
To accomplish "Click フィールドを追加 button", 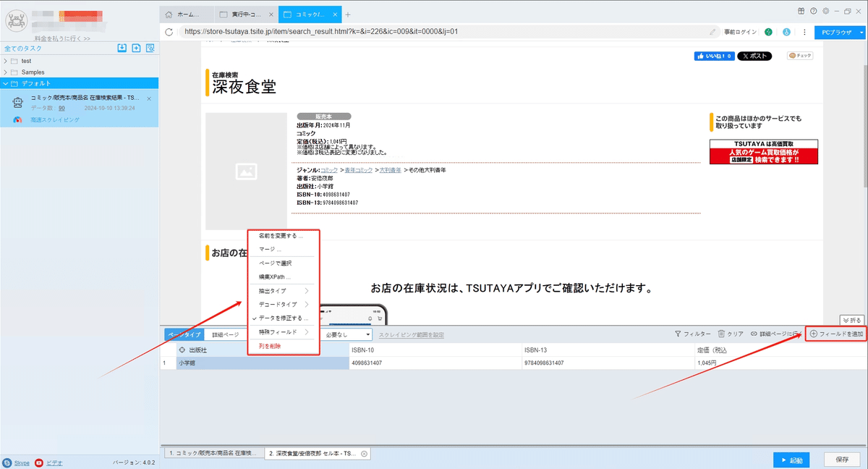I will (836, 334).
